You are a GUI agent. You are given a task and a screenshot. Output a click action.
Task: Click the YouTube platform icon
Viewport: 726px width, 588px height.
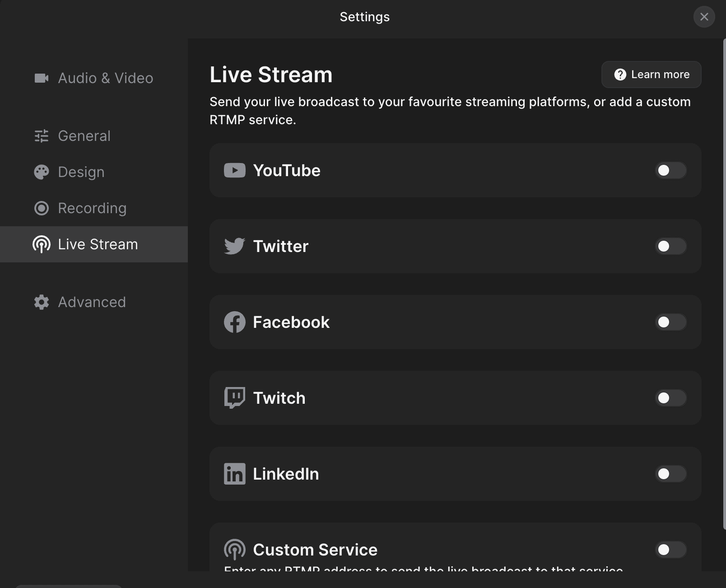(234, 170)
